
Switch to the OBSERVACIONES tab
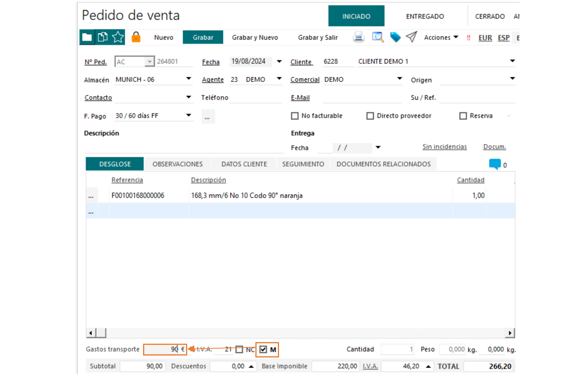click(x=177, y=164)
